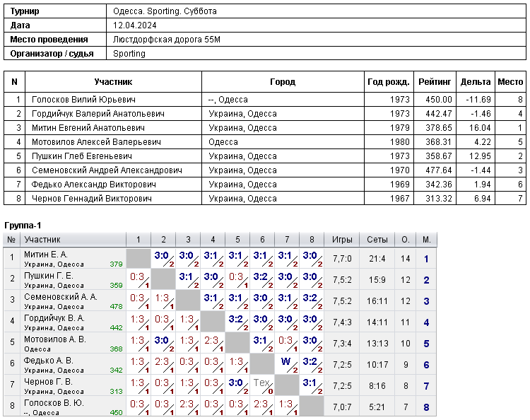
Task: Open the W result cell for Федько
Action: tap(287, 364)
